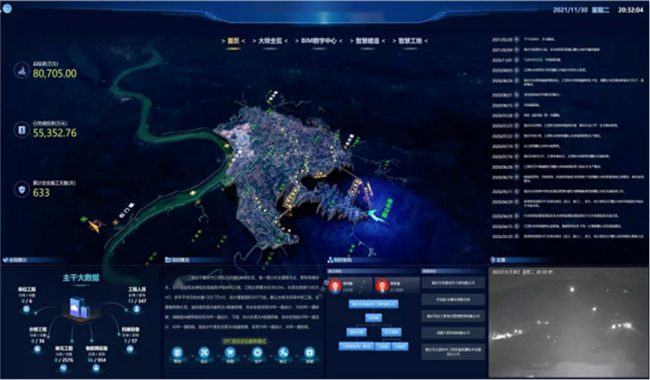The width and height of the screenshot is (650, 380).
Task: Click the 2020/11/01 timeline event marker
Action: click(x=517, y=60)
